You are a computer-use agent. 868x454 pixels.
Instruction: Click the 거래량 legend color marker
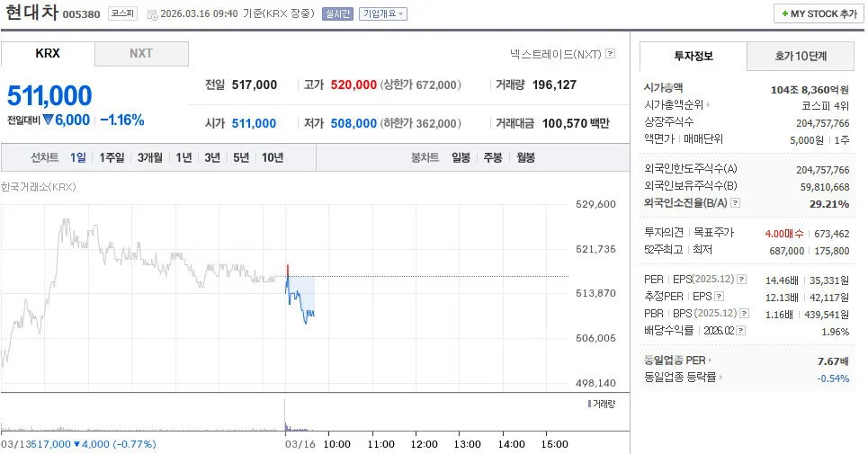tap(589, 404)
